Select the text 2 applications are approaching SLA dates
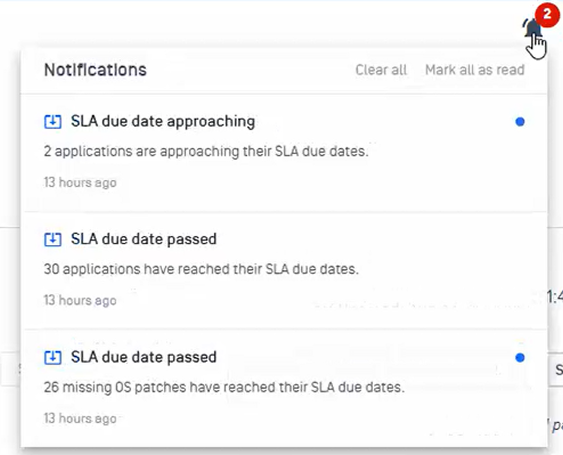This screenshot has width=563, height=455. [206, 152]
